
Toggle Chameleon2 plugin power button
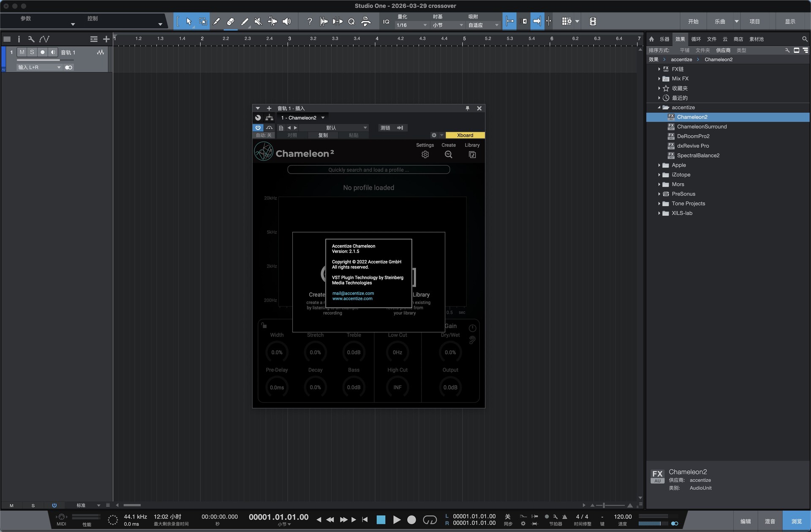click(x=258, y=128)
